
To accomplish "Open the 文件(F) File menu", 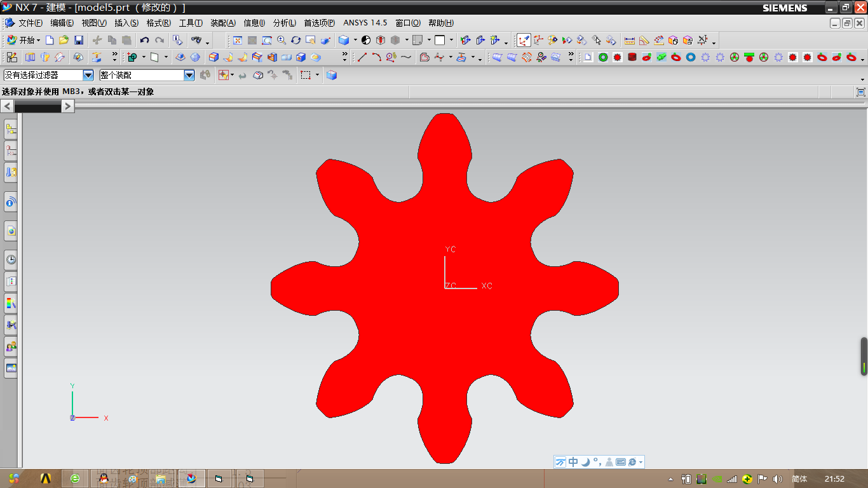I will tap(30, 23).
